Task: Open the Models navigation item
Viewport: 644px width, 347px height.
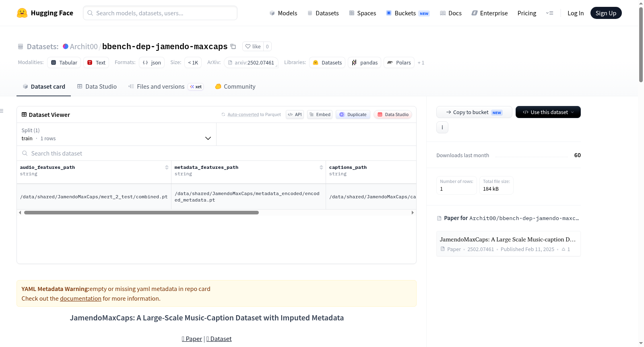Action: point(283,13)
